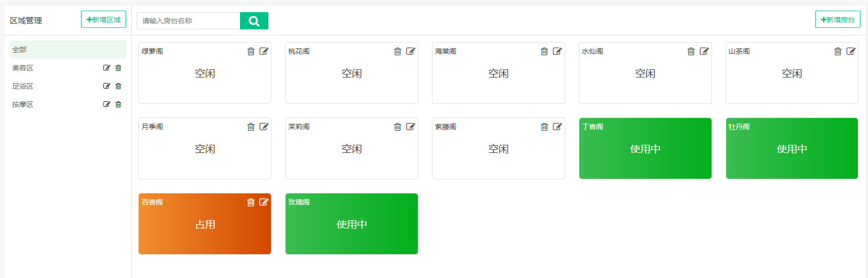
Task: Delete the 绿萝阁 room card
Action: (x=251, y=51)
